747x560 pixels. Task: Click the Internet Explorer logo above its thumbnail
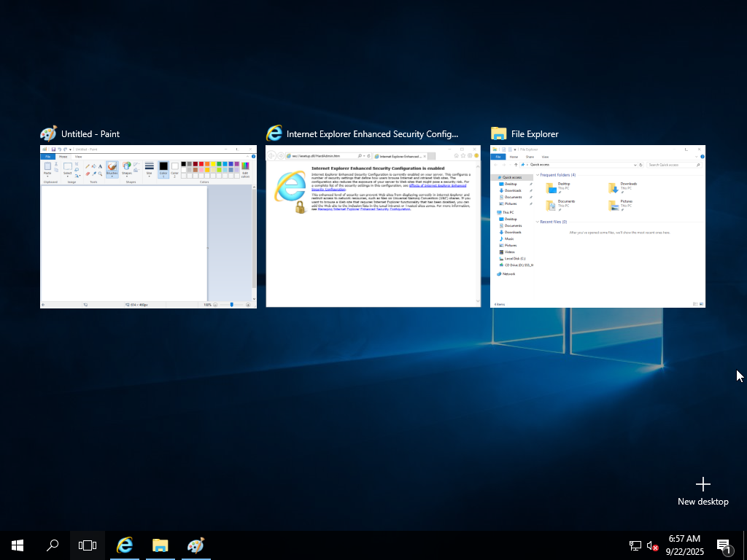pyautogui.click(x=274, y=133)
